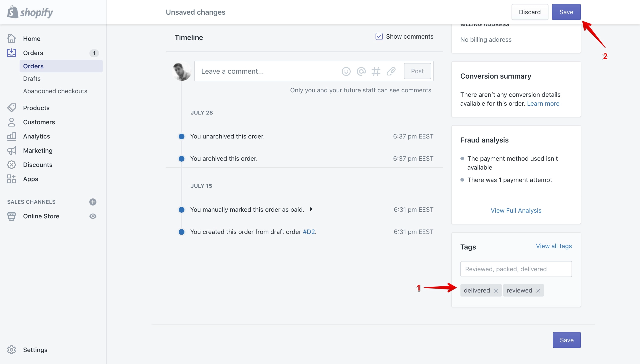Toggle the Show comments checkbox

(379, 36)
